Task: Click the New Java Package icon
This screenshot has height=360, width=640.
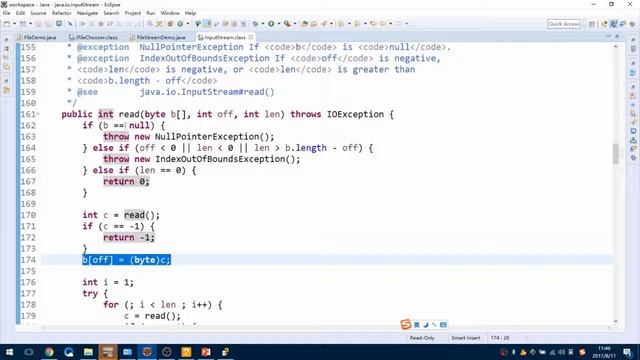Action: tap(171, 24)
